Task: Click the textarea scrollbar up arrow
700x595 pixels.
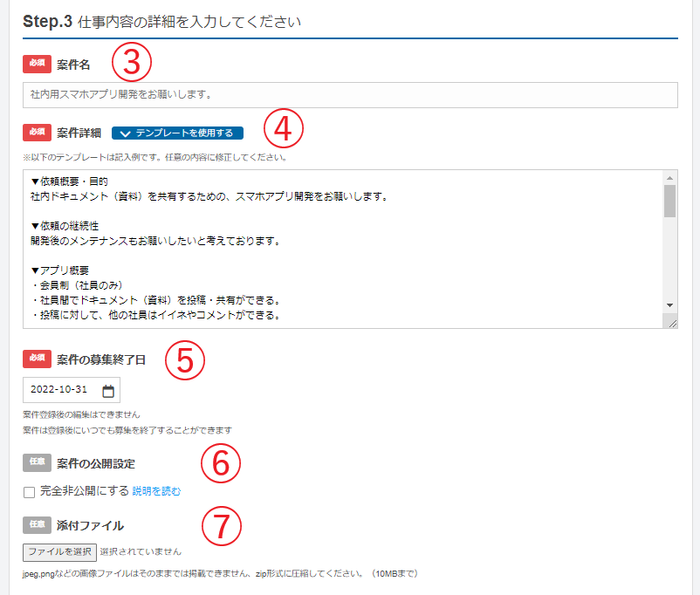Action: click(x=669, y=177)
